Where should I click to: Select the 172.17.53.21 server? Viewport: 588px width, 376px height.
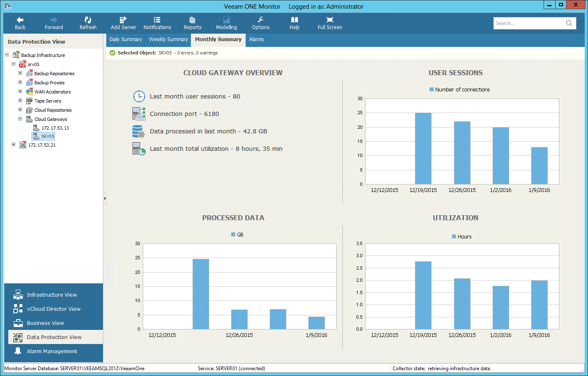pos(42,145)
